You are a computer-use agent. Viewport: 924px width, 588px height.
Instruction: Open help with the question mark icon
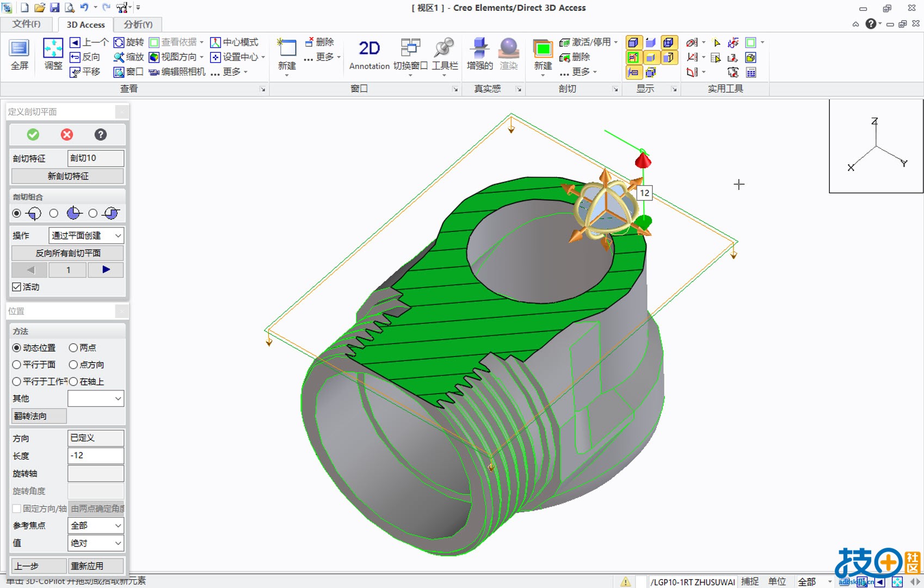tap(100, 134)
